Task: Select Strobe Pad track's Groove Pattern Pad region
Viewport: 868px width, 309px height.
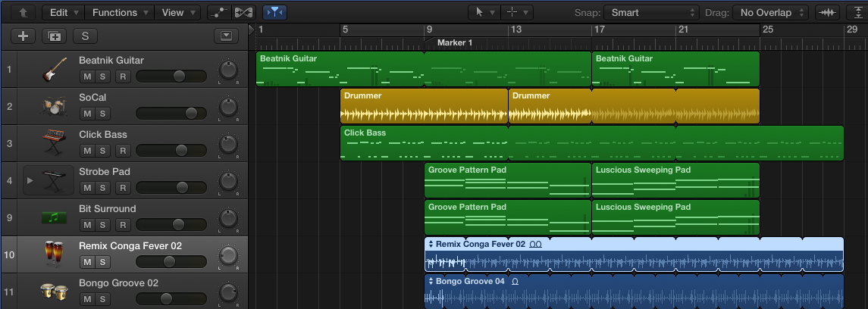Action: tap(508, 180)
